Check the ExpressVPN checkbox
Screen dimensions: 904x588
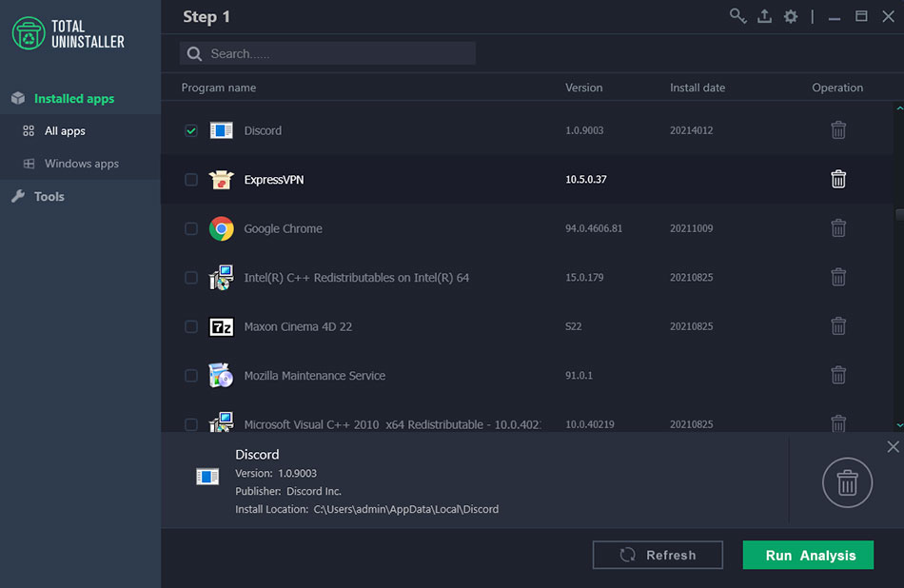(x=191, y=179)
